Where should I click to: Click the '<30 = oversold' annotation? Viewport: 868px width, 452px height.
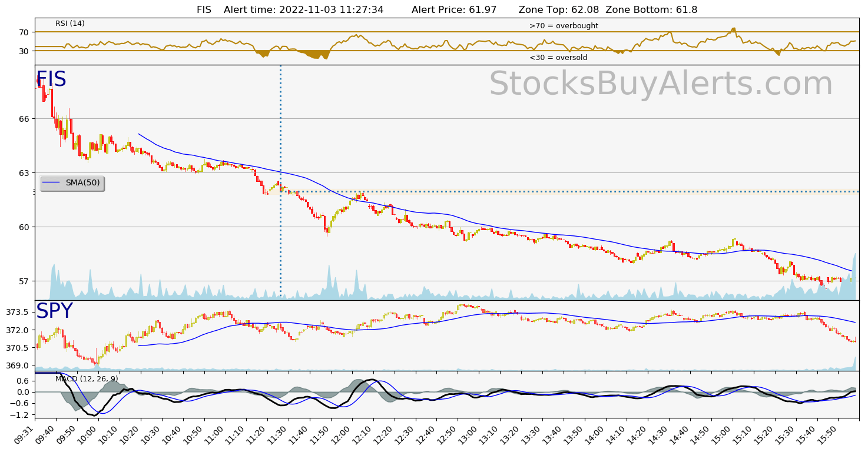click(558, 58)
